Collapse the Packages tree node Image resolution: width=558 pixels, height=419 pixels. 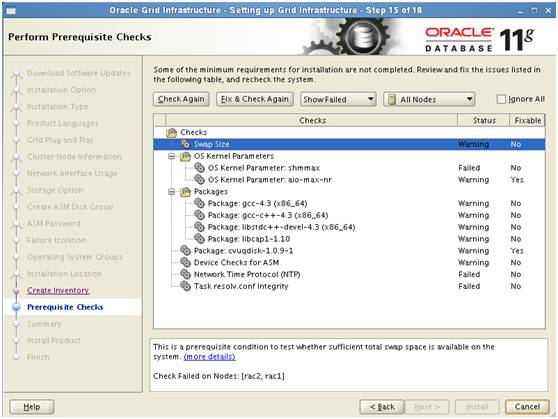coord(172,192)
